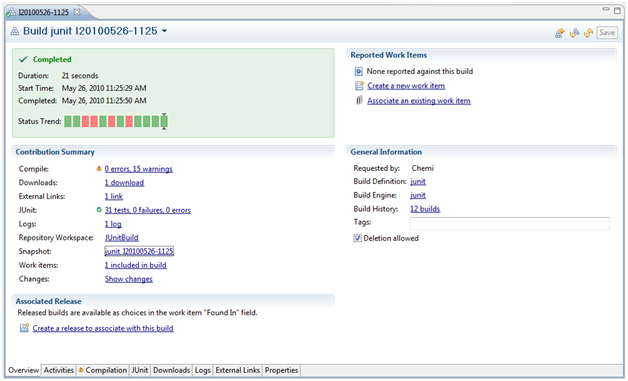Image resolution: width=628 pixels, height=381 pixels.
Task: Click the build icon with yellow arrow
Action: tap(574, 33)
